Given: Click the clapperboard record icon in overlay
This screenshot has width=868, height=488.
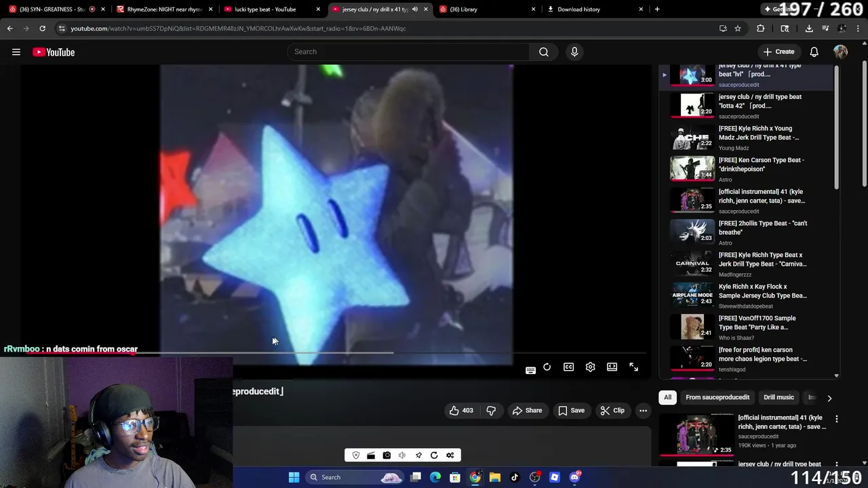Looking at the screenshot, I should (371, 455).
